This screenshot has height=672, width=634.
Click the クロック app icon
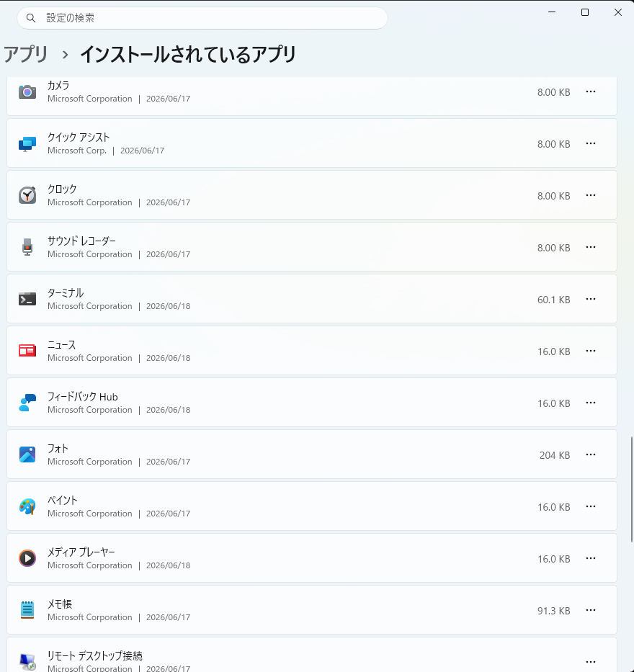tap(27, 195)
